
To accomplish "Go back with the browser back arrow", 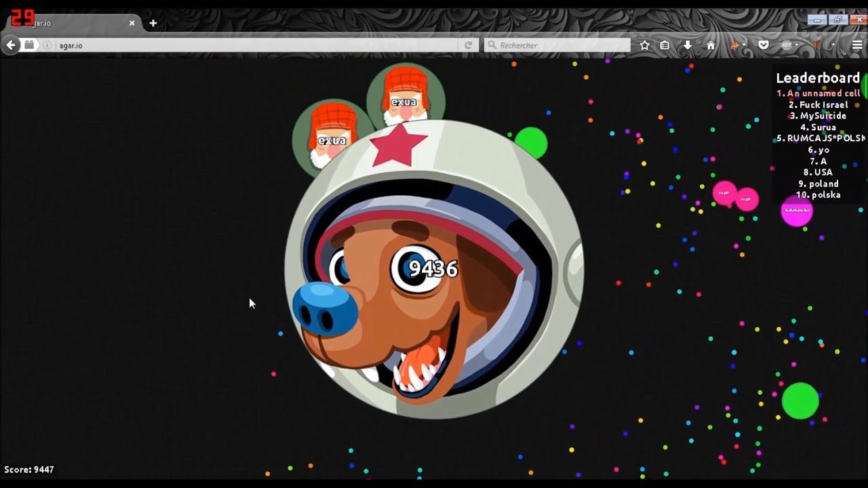I will (11, 45).
